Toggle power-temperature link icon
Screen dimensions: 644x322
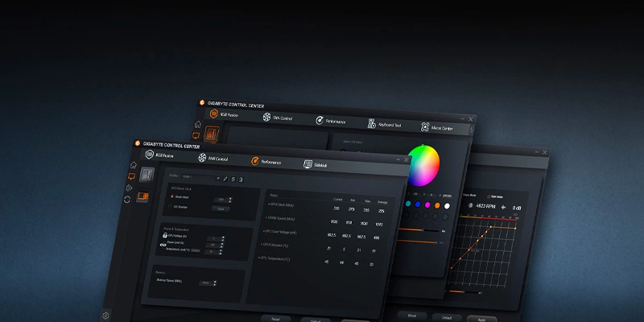click(x=163, y=245)
